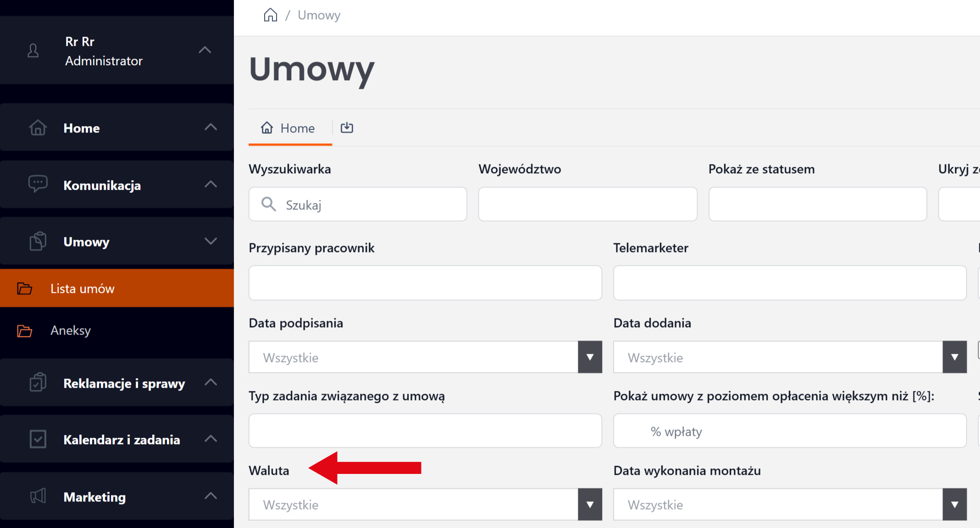The width and height of the screenshot is (980, 528).
Task: Expand the Data wykonania montażu dropdown
Action: (x=954, y=504)
